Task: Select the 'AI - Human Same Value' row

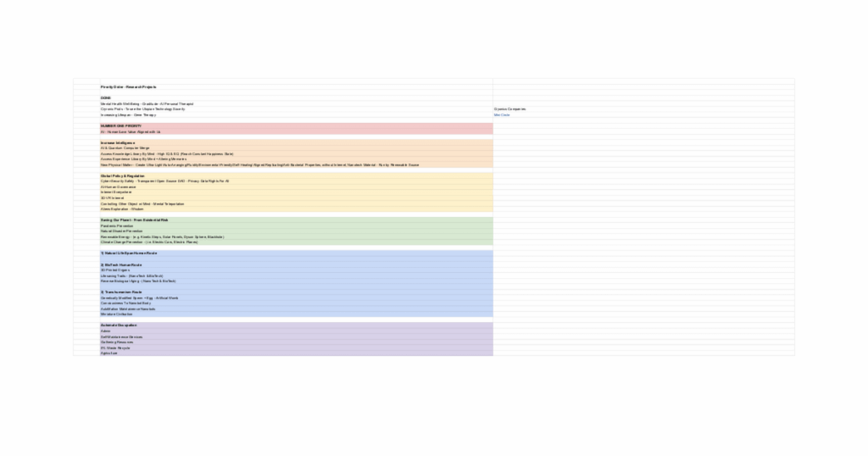Action: point(296,131)
